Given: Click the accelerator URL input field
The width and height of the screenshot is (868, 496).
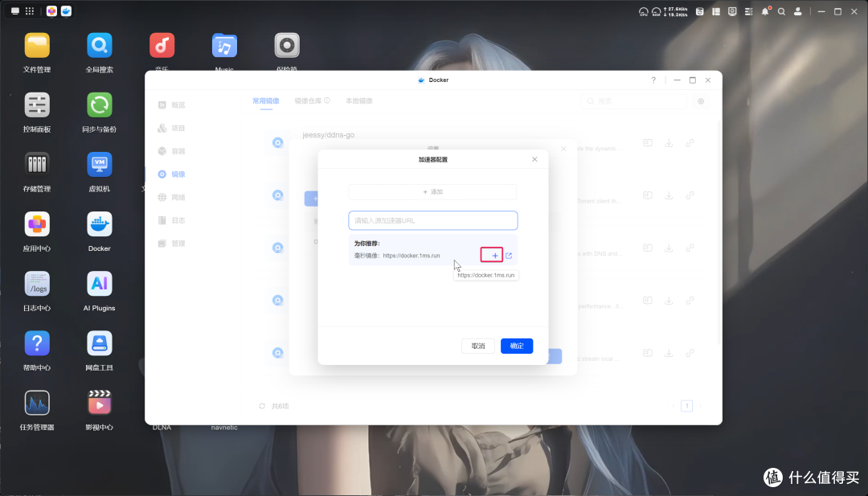Looking at the screenshot, I should 432,220.
